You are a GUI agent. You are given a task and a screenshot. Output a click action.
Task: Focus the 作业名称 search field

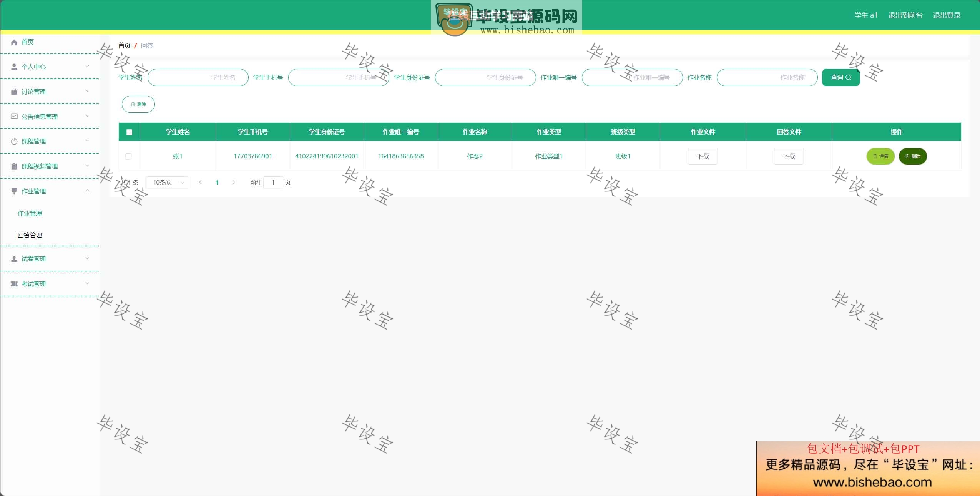(x=767, y=77)
